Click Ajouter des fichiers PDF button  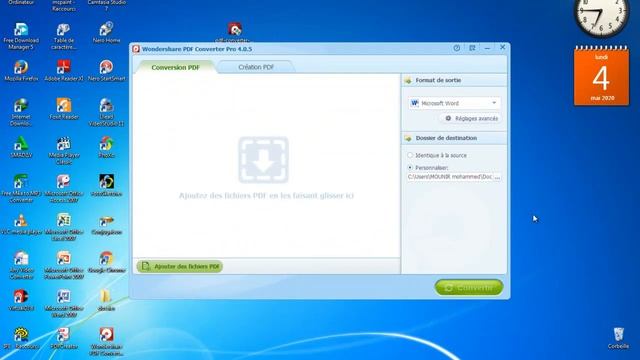click(x=180, y=267)
